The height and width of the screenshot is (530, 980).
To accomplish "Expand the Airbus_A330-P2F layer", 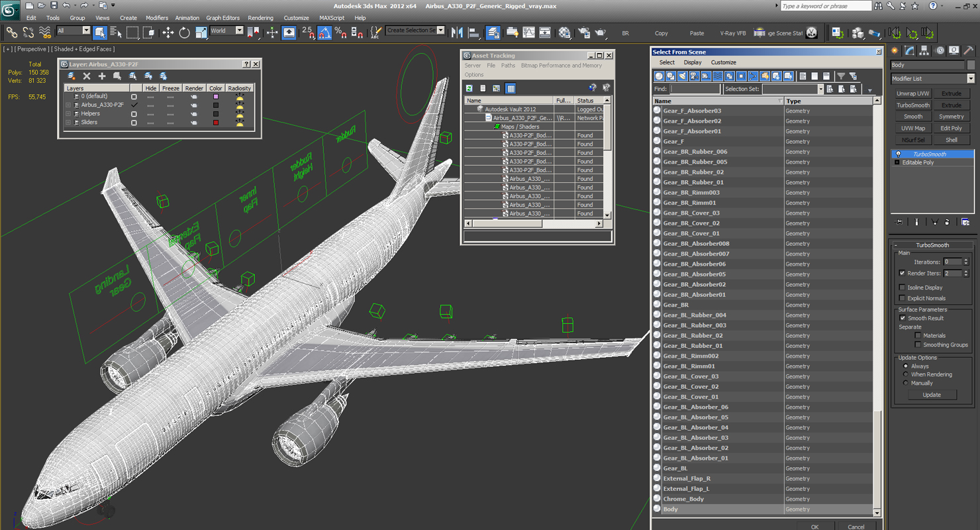I will (x=68, y=105).
